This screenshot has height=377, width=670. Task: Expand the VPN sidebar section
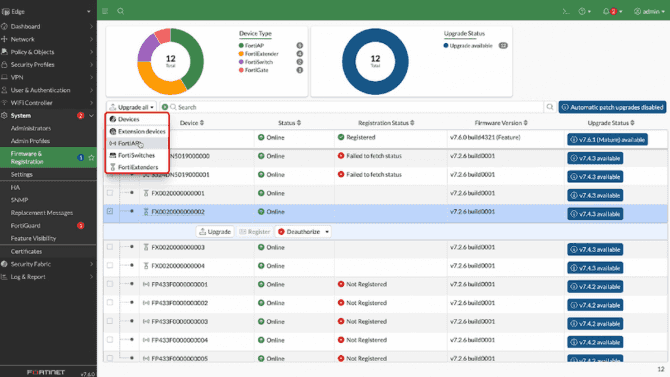pos(48,77)
